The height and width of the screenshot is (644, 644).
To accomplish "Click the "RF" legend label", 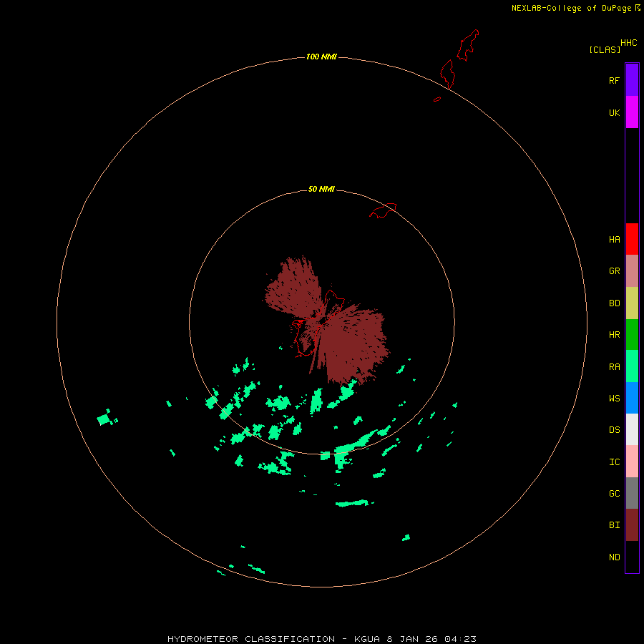I will 614,80.
